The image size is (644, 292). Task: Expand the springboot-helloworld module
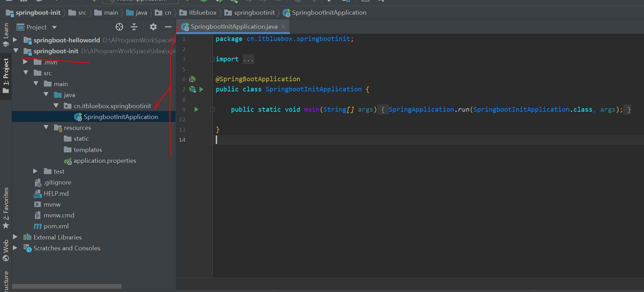point(15,40)
